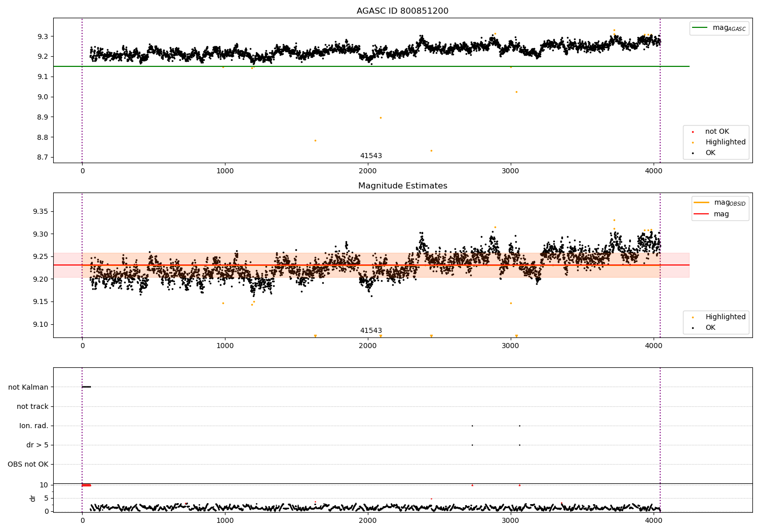Screen dimensions: 760x532
Task: Click the 'Ion. rad.' row label
Action: [x=34, y=426]
